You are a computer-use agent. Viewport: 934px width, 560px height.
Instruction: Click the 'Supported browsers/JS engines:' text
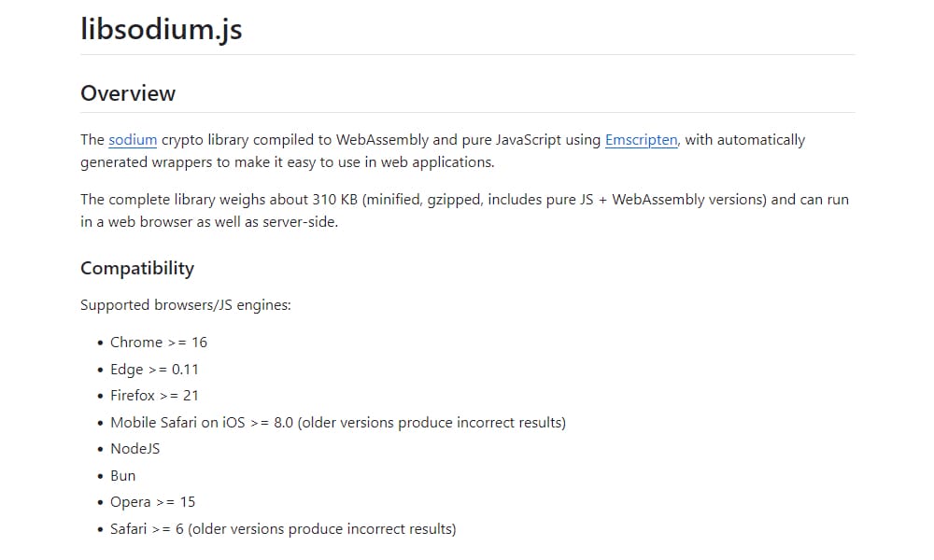tap(186, 305)
